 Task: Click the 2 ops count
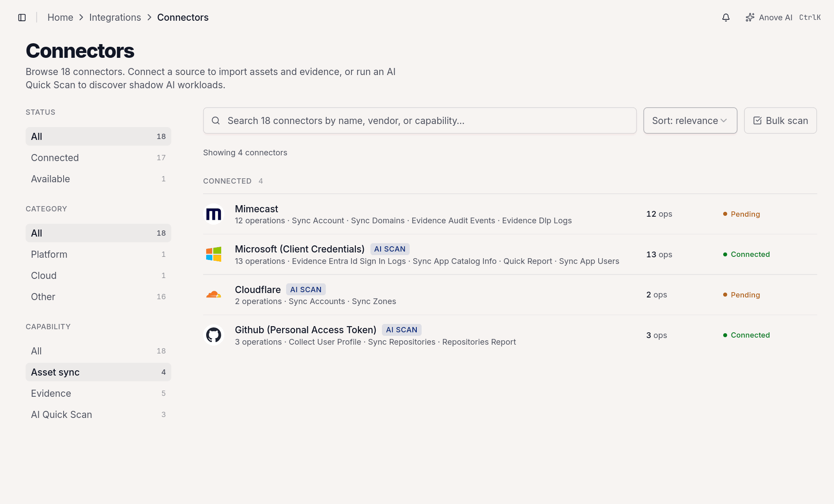657,295
